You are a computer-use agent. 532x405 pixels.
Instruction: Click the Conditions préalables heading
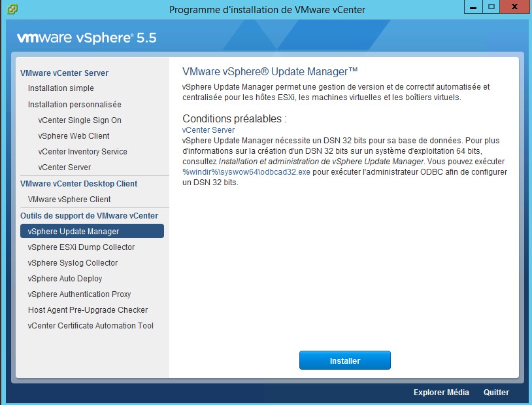[235, 119]
